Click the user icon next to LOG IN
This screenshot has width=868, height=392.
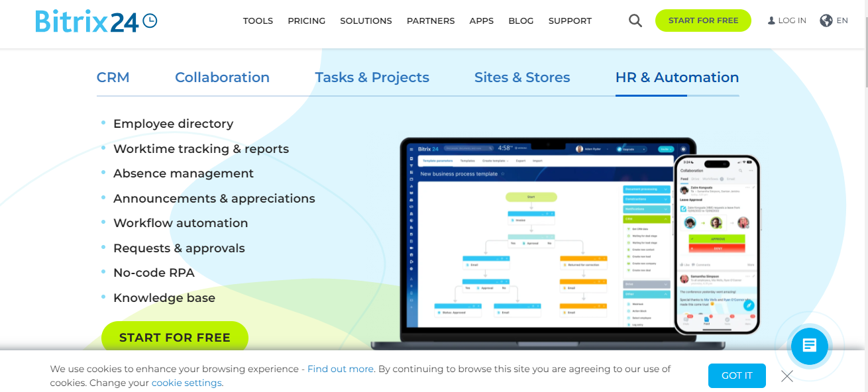tap(770, 20)
